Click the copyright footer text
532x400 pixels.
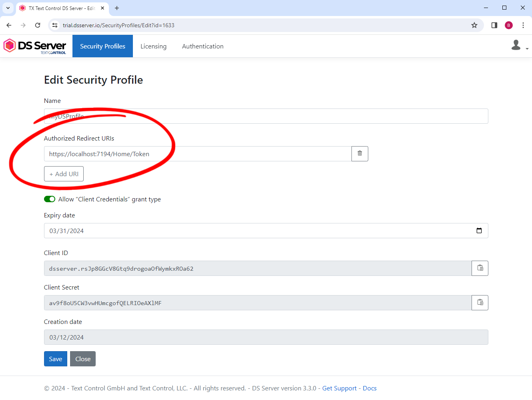click(x=183, y=388)
